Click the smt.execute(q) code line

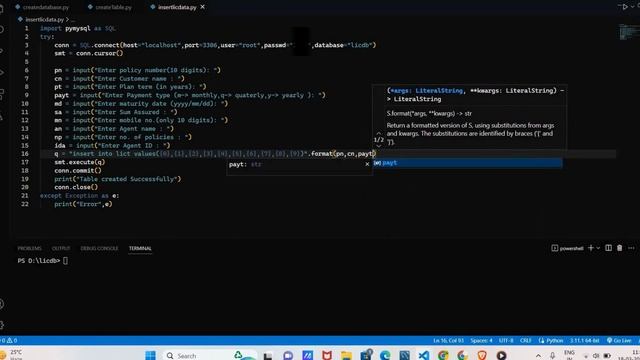(80, 162)
